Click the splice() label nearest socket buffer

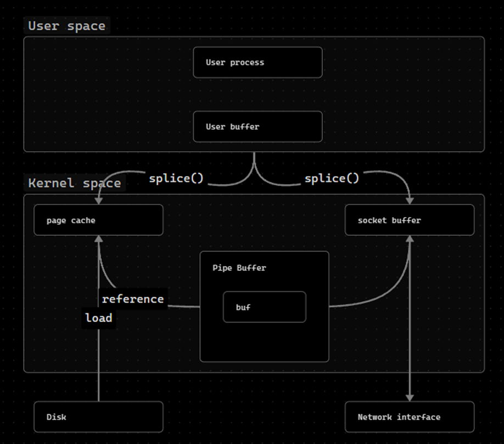[332, 179]
